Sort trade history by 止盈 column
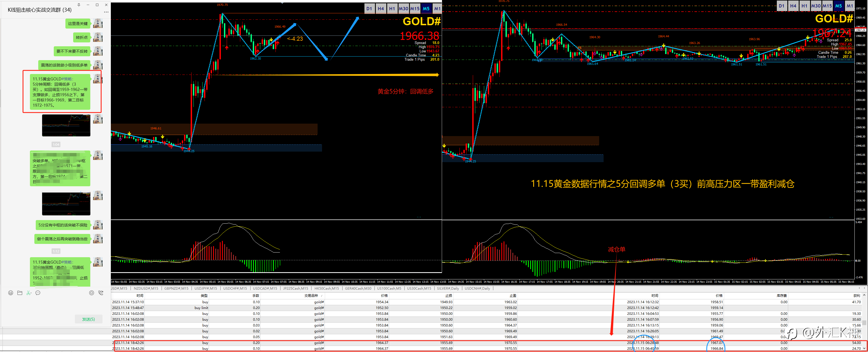 coord(486,296)
